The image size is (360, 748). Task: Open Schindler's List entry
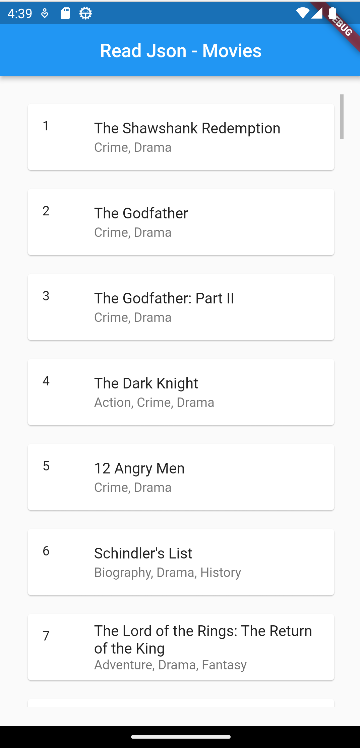pyautogui.click(x=181, y=561)
